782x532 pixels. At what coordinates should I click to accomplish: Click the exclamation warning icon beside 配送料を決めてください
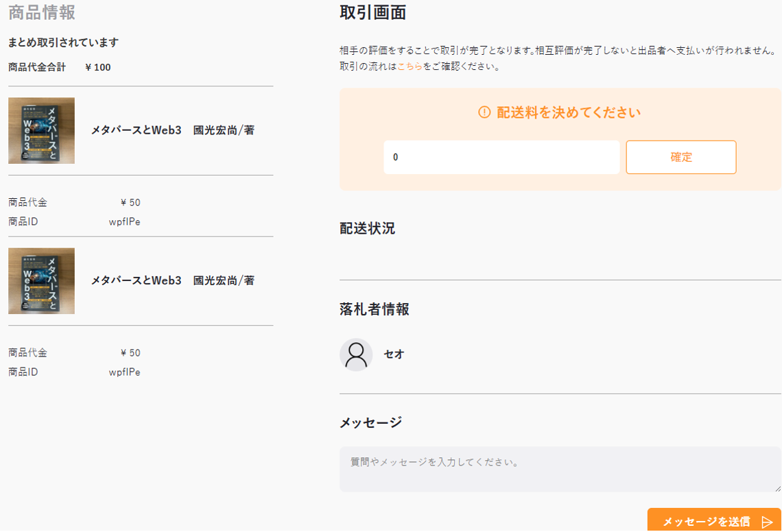(x=484, y=112)
